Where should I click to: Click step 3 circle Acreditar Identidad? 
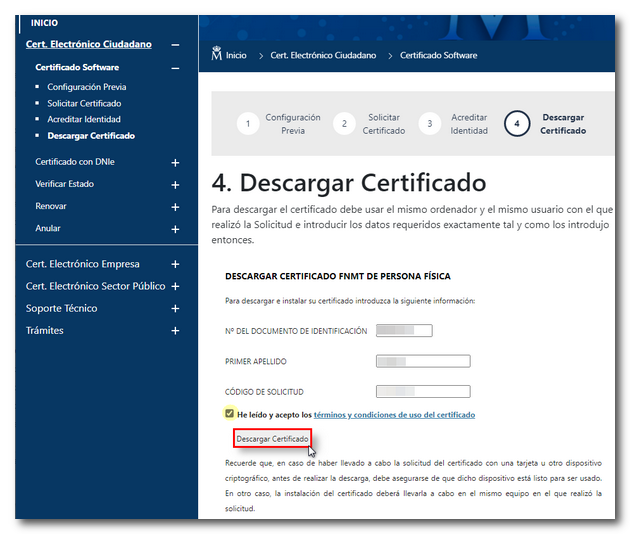(429, 124)
